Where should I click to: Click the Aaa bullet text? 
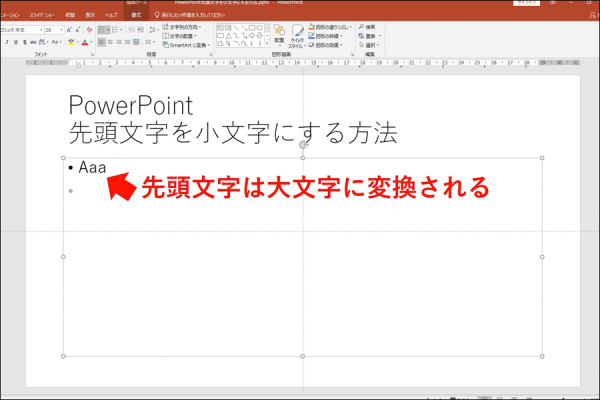click(x=92, y=167)
